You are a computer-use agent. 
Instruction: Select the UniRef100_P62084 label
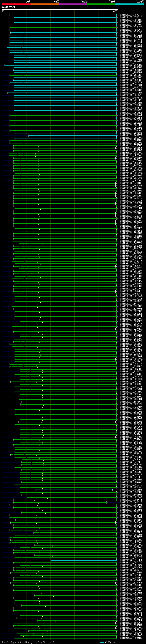(x=131, y=186)
